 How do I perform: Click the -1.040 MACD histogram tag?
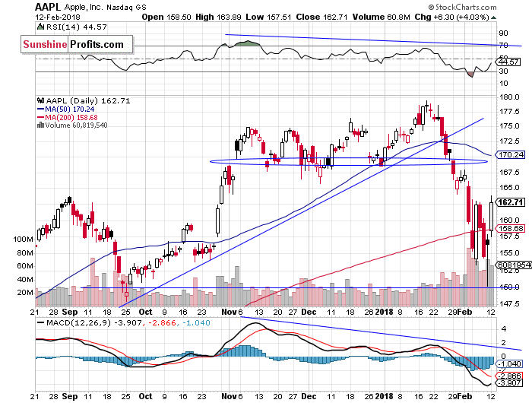pyautogui.click(x=510, y=364)
